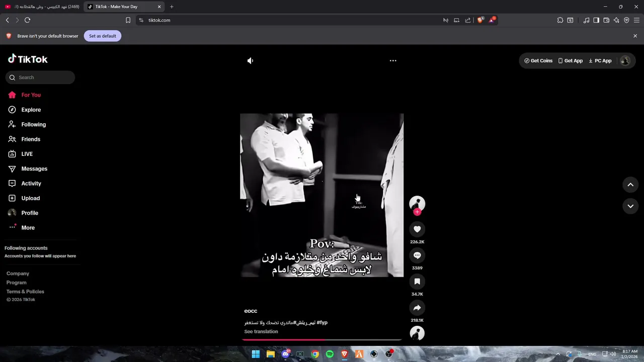Open the creator's avatar beside the video
Screen dimensions: 644x362
click(417, 203)
